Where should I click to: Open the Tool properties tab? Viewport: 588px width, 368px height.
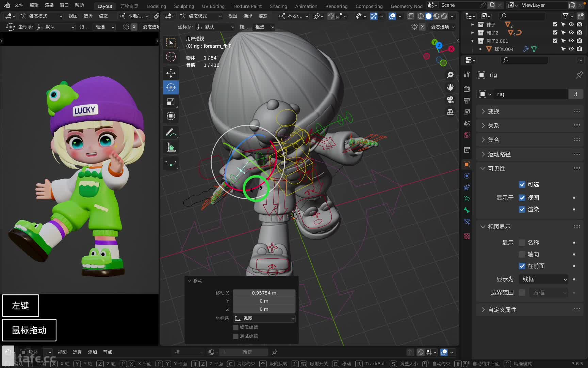tap(467, 75)
